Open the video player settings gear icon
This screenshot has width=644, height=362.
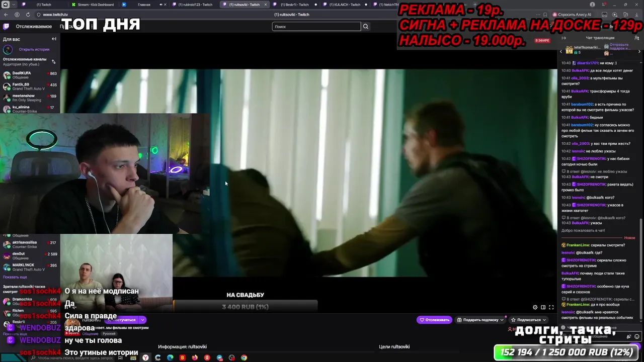point(535,307)
